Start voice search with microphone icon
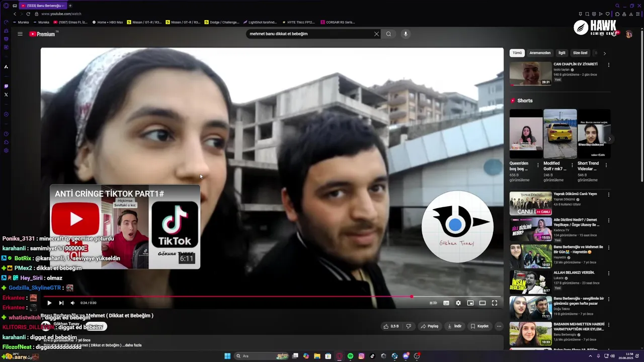 406,34
